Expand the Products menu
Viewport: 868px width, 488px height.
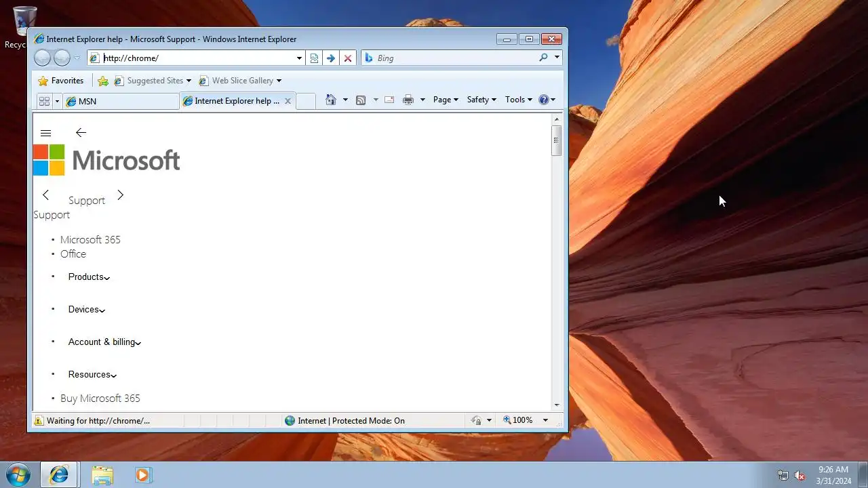pyautogui.click(x=89, y=277)
